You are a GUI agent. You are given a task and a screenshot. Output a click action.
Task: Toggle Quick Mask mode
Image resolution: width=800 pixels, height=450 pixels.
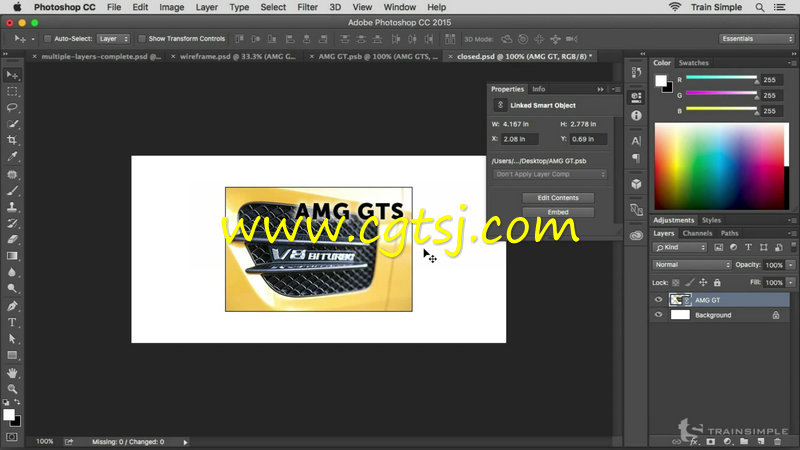tap(12, 437)
